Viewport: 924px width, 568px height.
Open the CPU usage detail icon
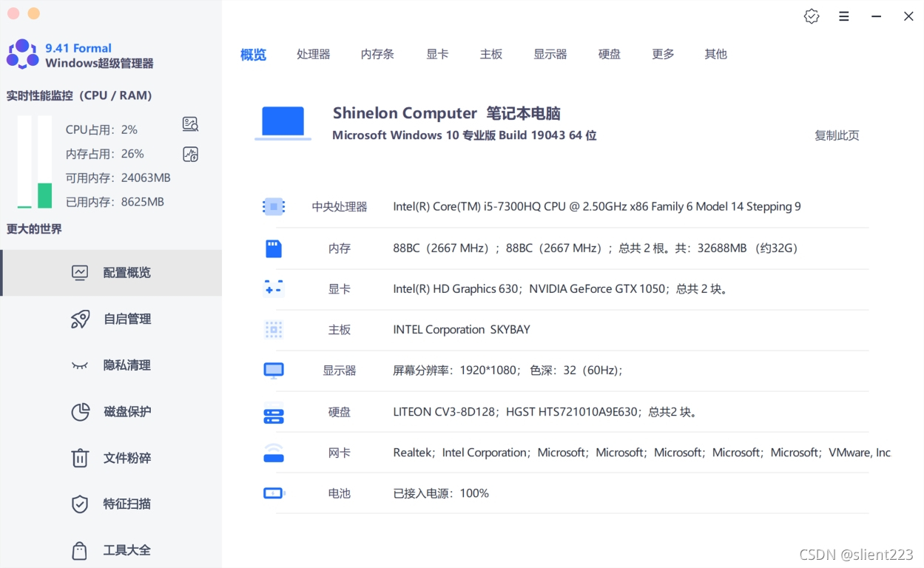pos(190,124)
